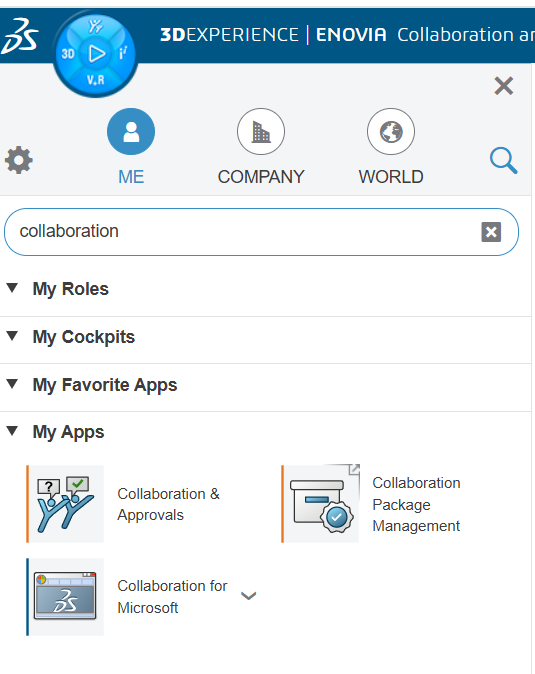Select the 3D quadrant of the compass
535x674 pixels.
68,54
